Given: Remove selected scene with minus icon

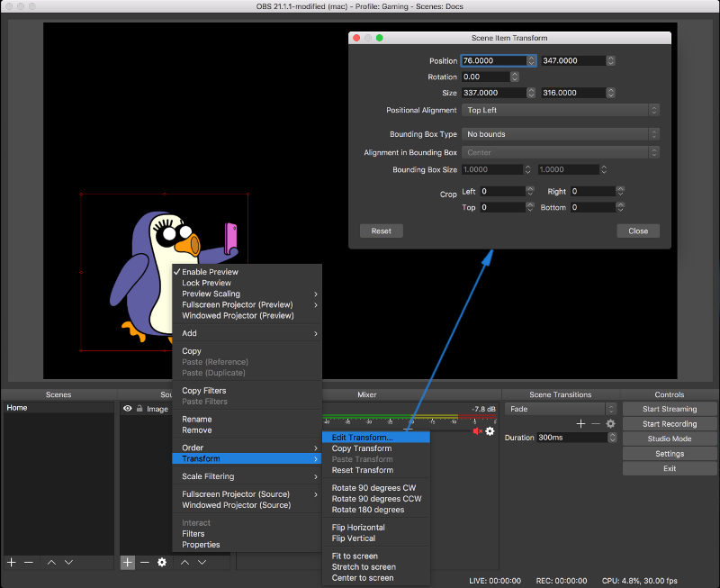Looking at the screenshot, I should tap(29, 562).
